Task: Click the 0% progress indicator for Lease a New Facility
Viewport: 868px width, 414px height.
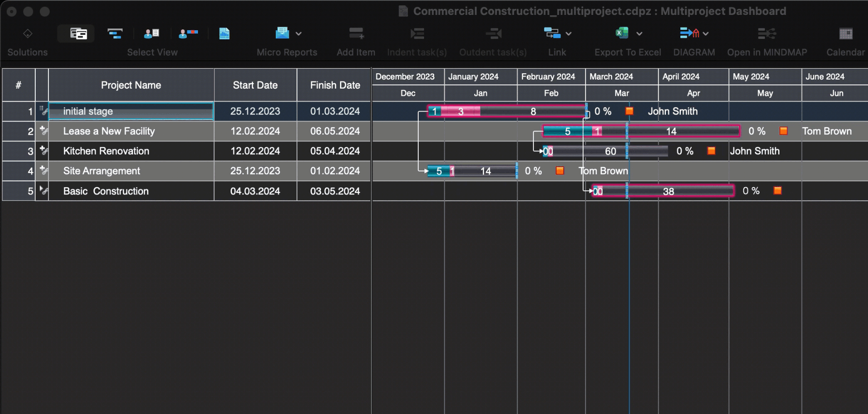Action: coord(756,131)
